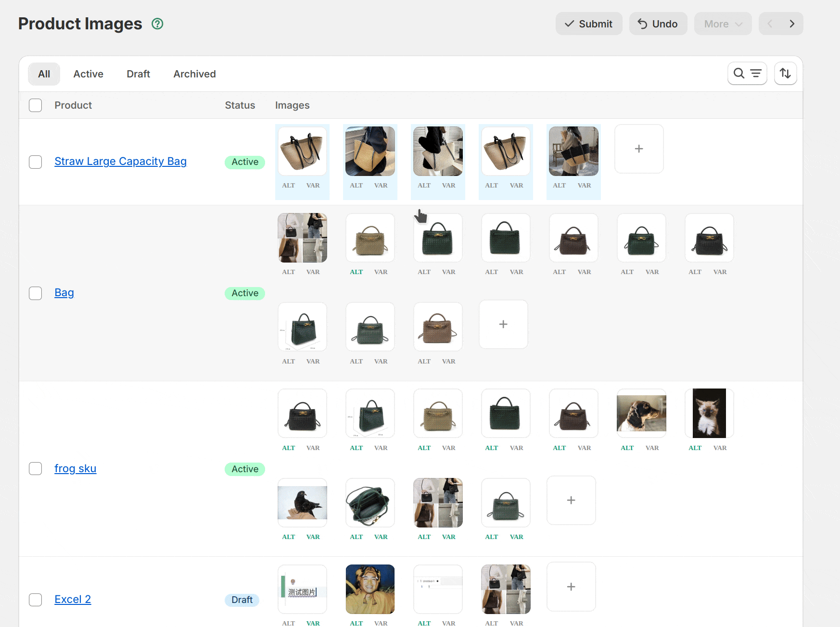Add image to the Bag product

(503, 325)
